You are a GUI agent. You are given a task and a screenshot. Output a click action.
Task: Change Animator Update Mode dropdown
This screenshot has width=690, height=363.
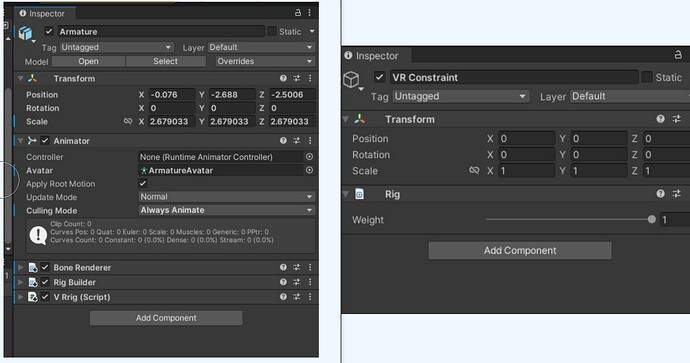(227, 197)
